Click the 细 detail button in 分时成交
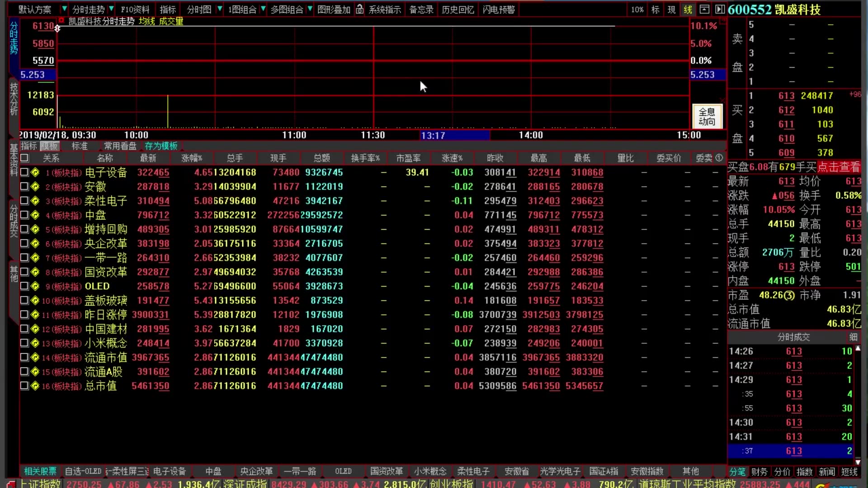 coord(853,337)
